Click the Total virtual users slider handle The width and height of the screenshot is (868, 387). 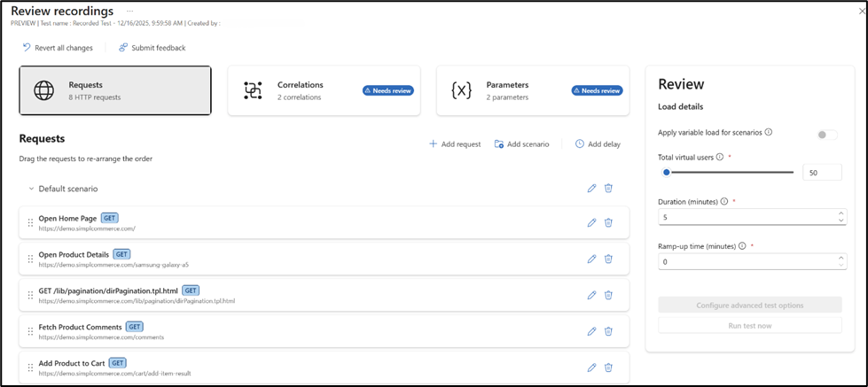666,173
